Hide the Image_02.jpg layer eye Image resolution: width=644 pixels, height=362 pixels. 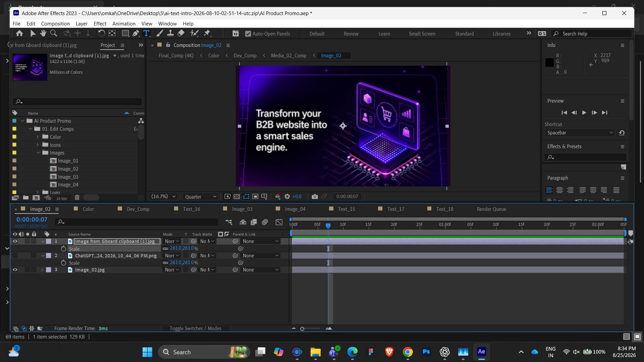tap(15, 270)
